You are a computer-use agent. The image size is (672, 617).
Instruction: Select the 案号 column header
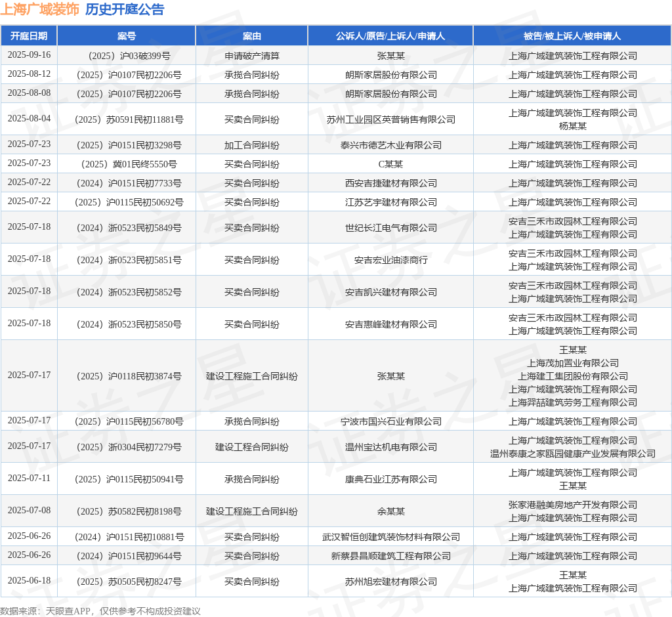127,36
